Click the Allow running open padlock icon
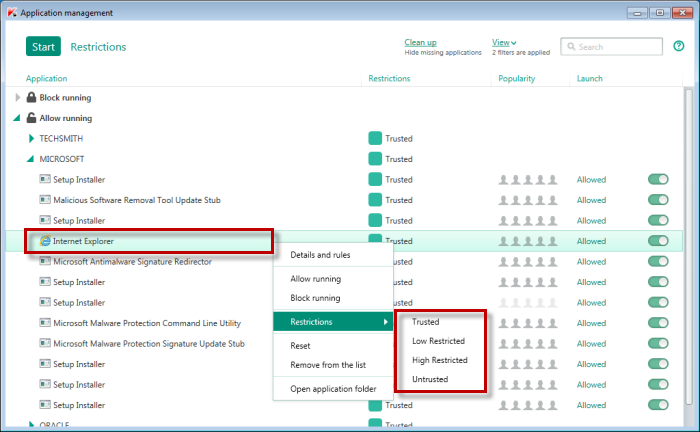Viewport: 700px width, 432px height. (x=32, y=118)
